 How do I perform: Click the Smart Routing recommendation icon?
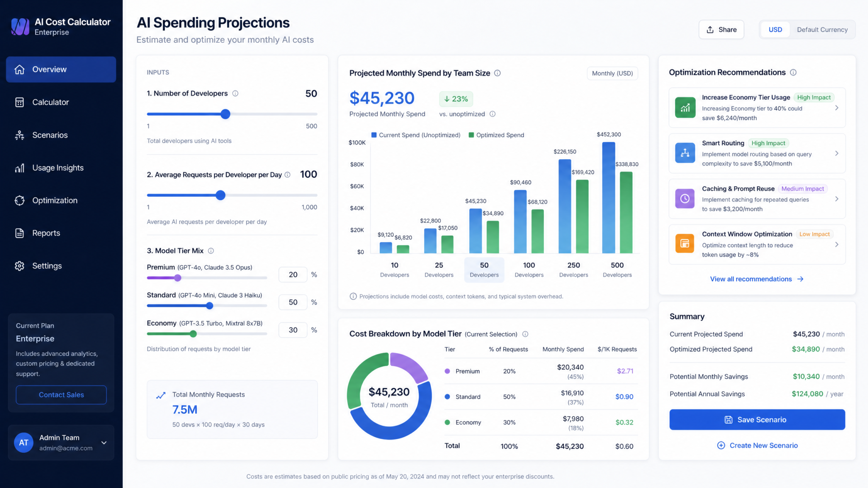[685, 153]
